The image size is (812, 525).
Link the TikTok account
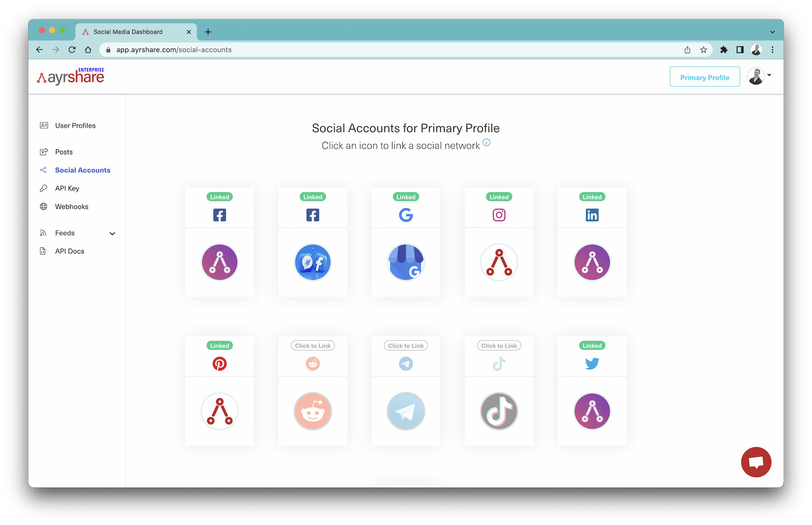coord(498,411)
